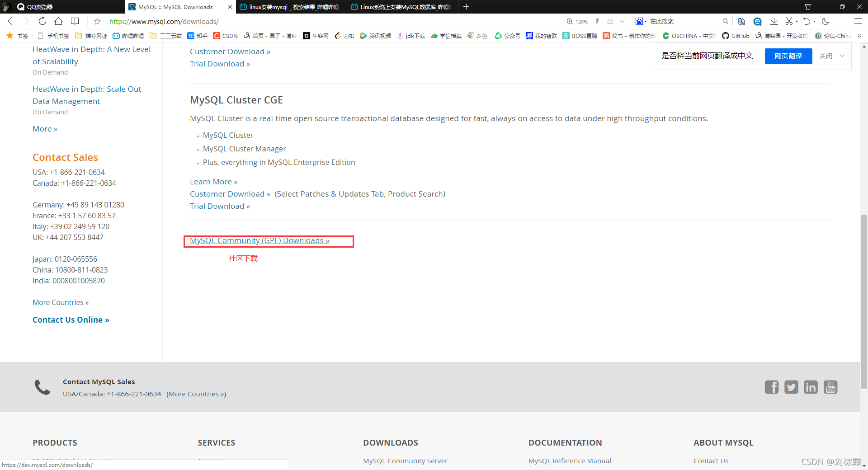Click Customer Download under MySQL Cluster CGE
The width and height of the screenshot is (868, 470).
230,194
